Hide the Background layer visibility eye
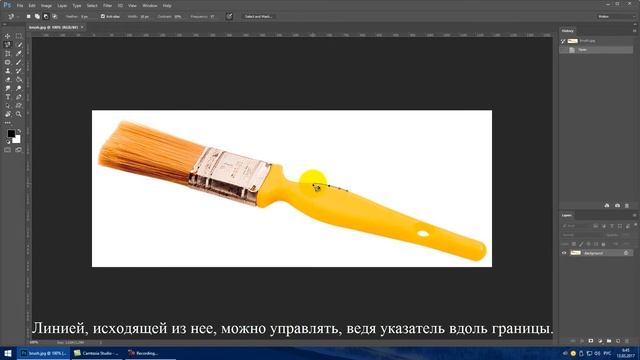Screen dimensions: 640x360 click(x=564, y=253)
